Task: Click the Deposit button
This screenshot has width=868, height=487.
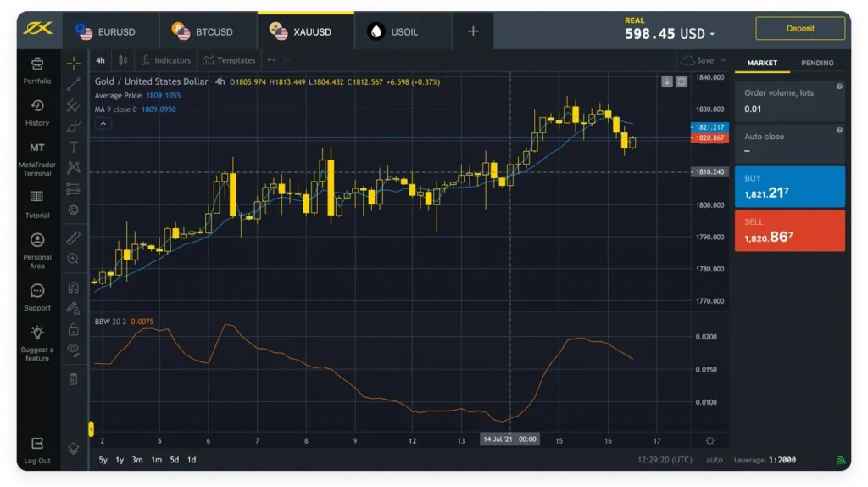Action: tap(800, 28)
